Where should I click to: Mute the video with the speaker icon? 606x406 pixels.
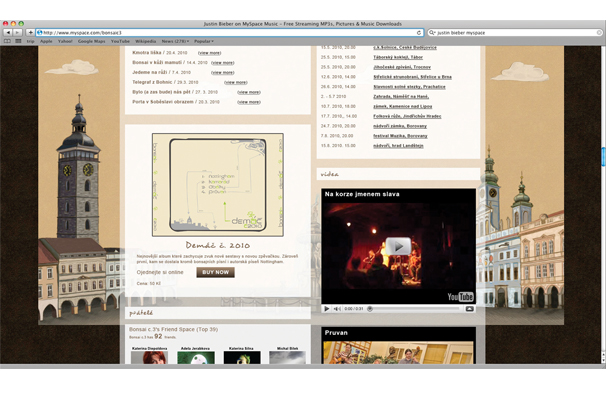[338, 309]
